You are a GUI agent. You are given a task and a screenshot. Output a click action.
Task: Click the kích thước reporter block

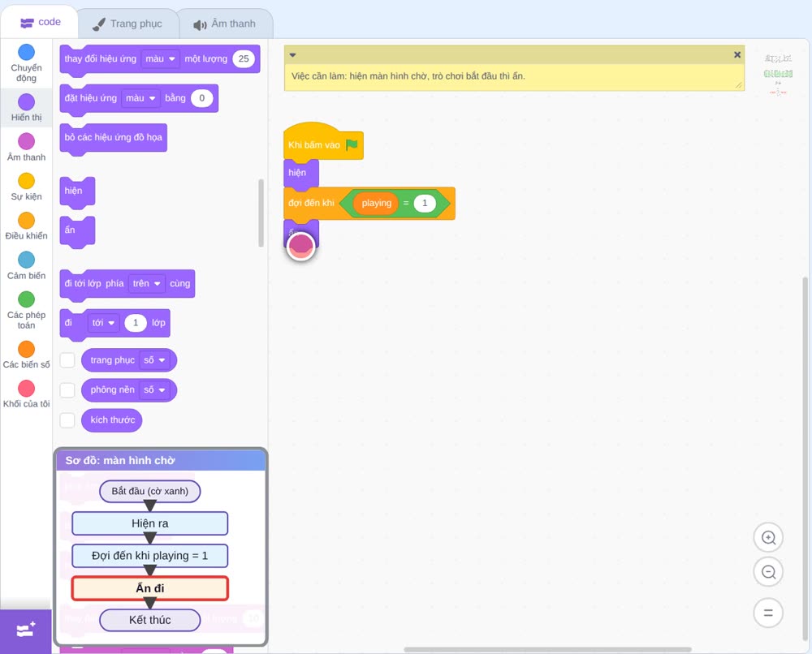coord(112,420)
